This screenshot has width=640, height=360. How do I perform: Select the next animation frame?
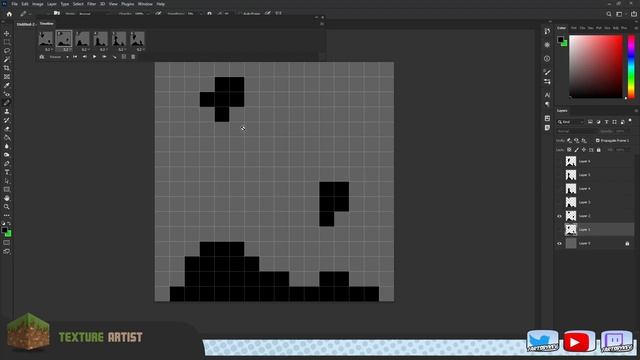click(104, 57)
